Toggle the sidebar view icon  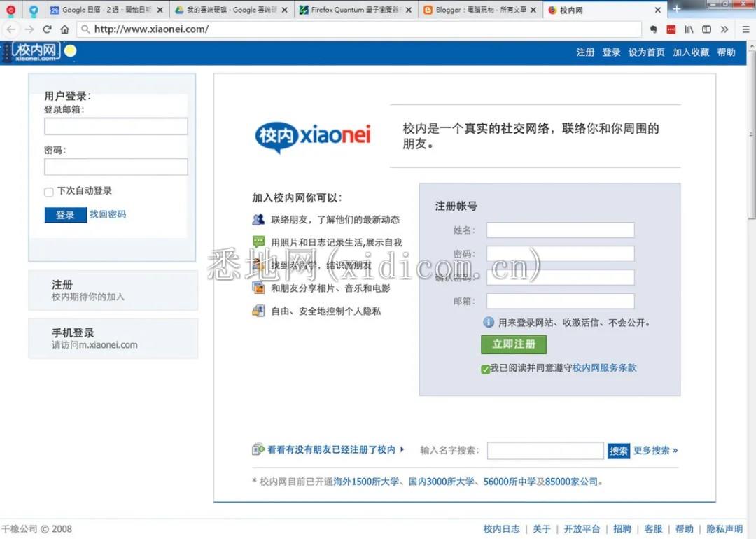[x=706, y=29]
